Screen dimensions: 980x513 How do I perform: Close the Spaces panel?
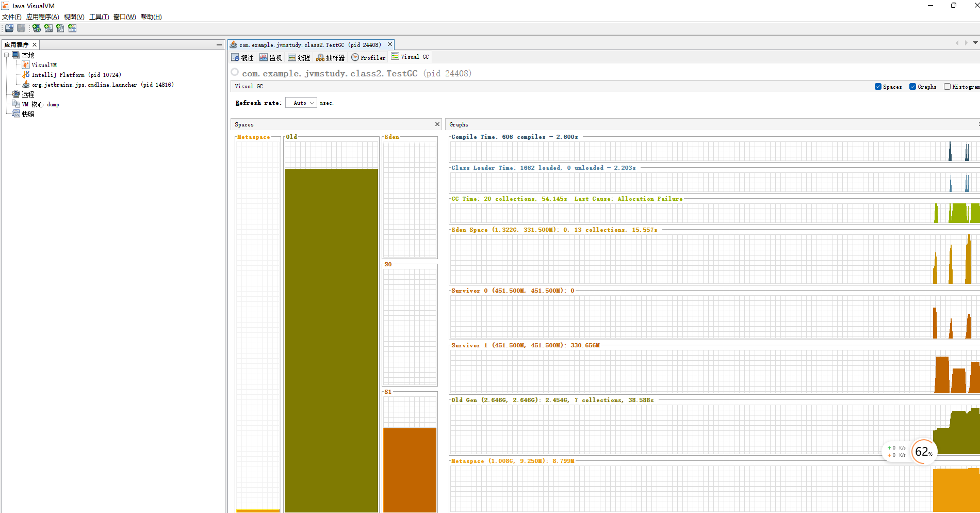coord(437,124)
